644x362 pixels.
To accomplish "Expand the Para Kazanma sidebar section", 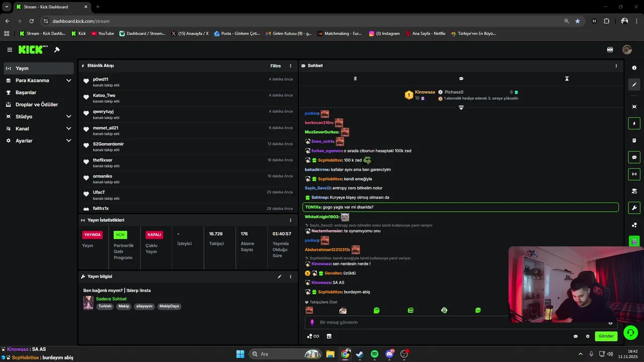I will point(68,80).
